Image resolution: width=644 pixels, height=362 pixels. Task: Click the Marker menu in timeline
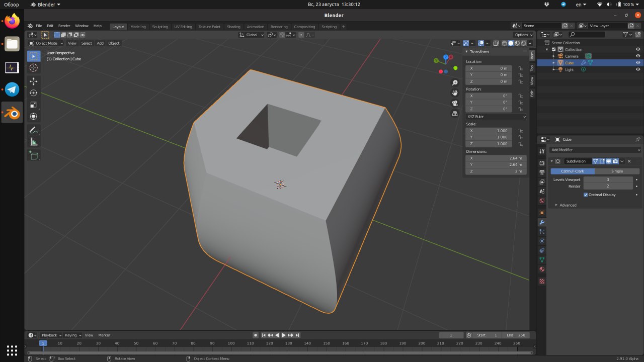point(104,335)
